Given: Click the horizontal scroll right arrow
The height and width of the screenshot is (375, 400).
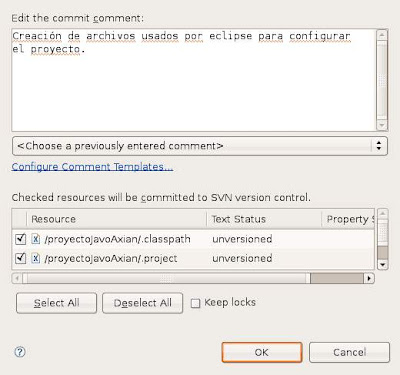Looking at the screenshot, I should 369,278.
